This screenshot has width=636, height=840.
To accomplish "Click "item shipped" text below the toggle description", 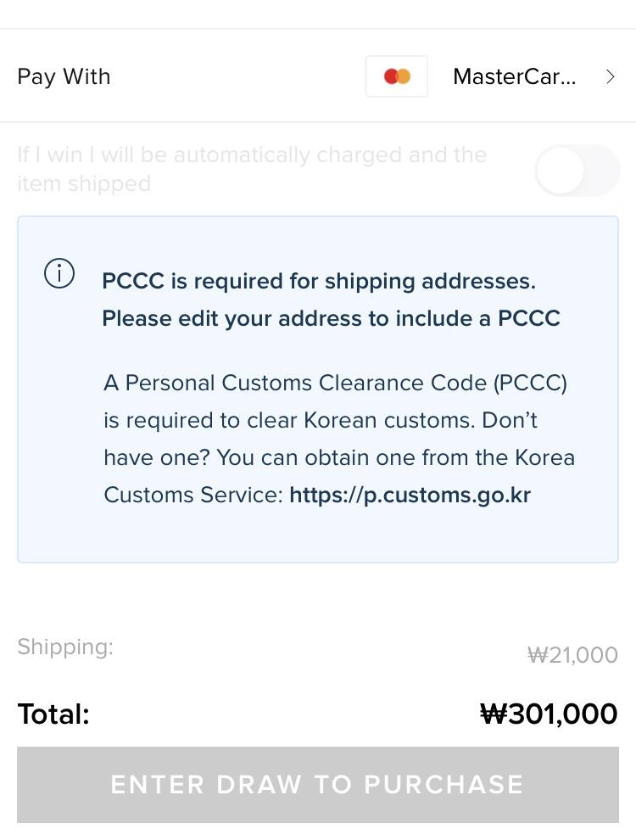I will pos(84,184).
